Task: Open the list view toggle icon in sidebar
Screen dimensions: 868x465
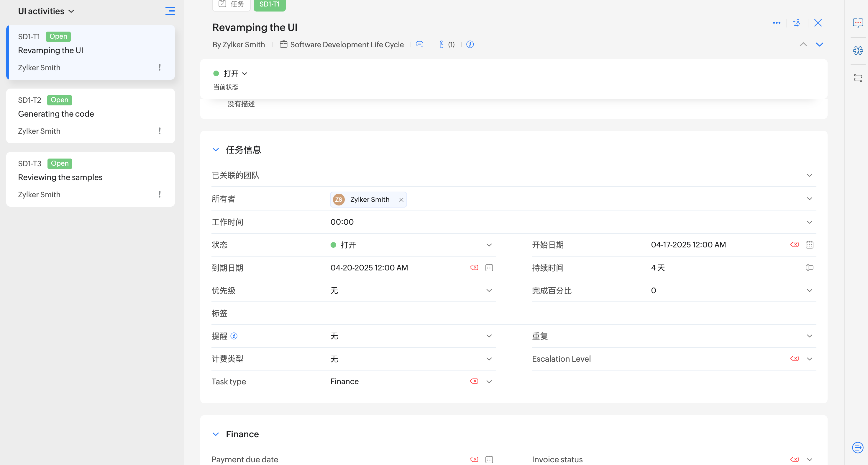Action: point(170,11)
